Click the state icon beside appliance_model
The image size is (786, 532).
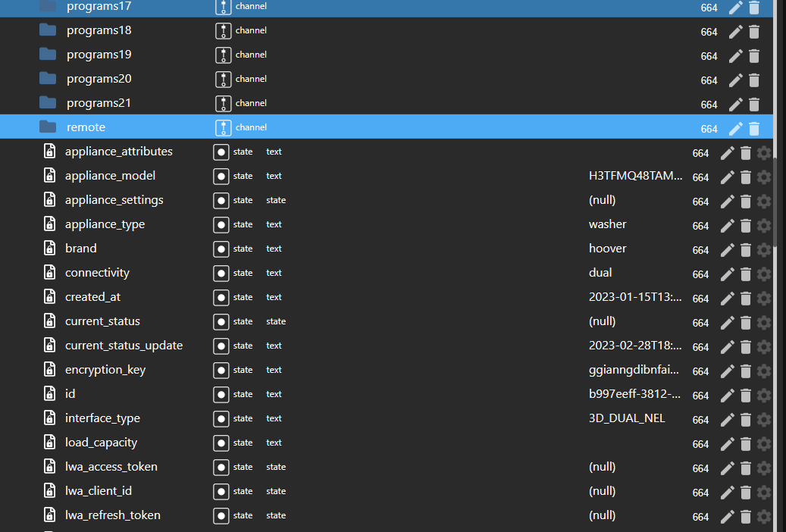[x=221, y=176]
